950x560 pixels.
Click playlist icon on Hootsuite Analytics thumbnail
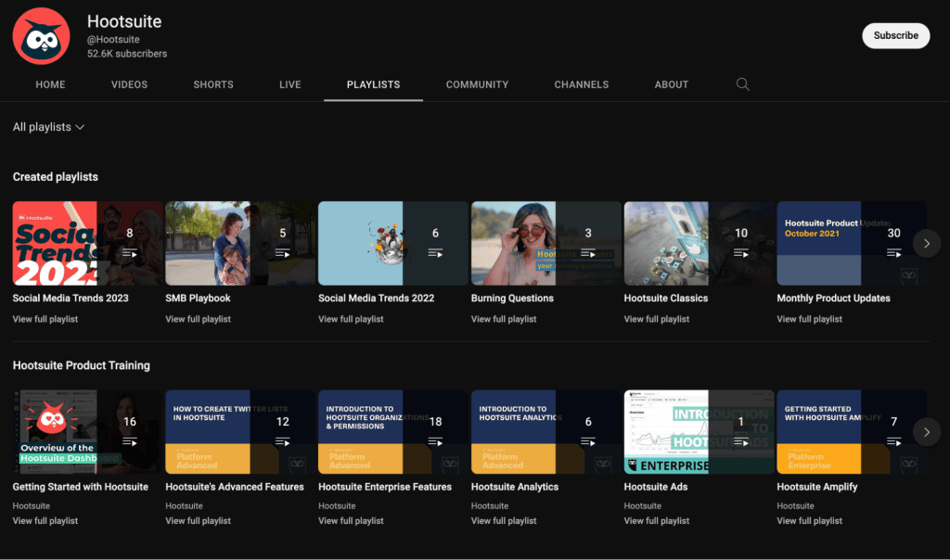587,442
